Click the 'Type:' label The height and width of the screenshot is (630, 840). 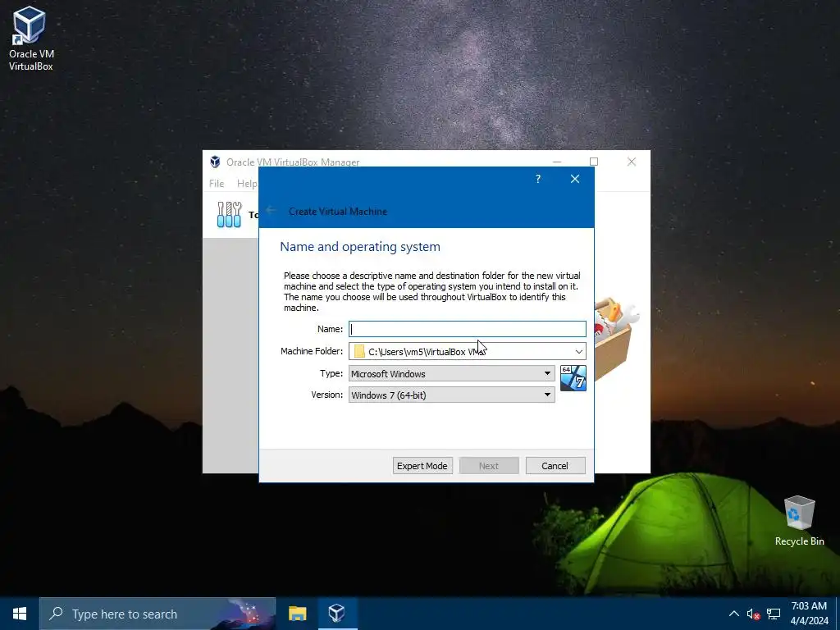(331, 373)
